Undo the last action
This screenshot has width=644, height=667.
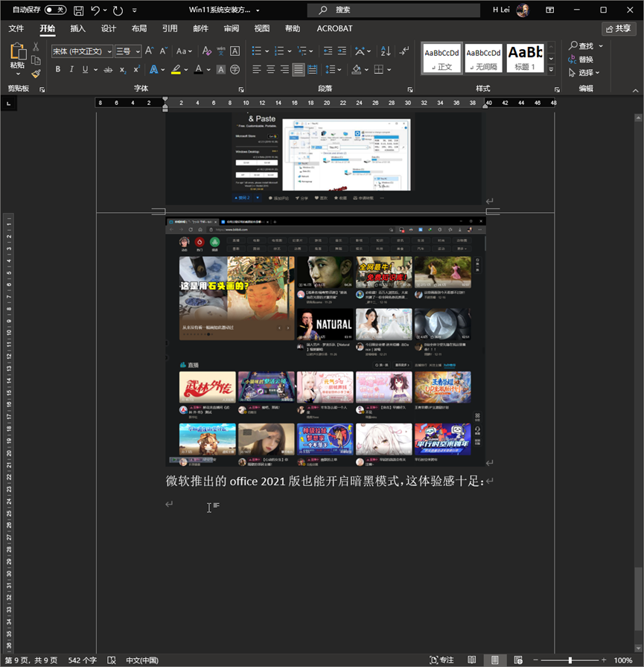coord(95,10)
